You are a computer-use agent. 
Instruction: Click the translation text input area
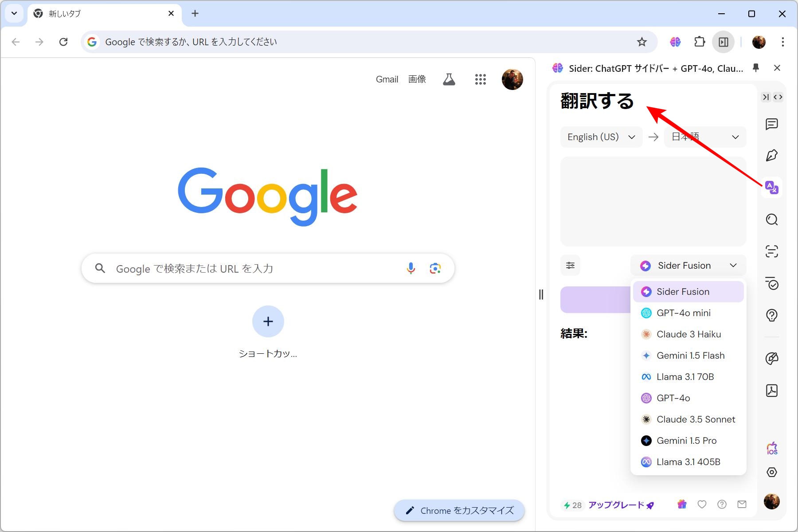click(x=653, y=201)
